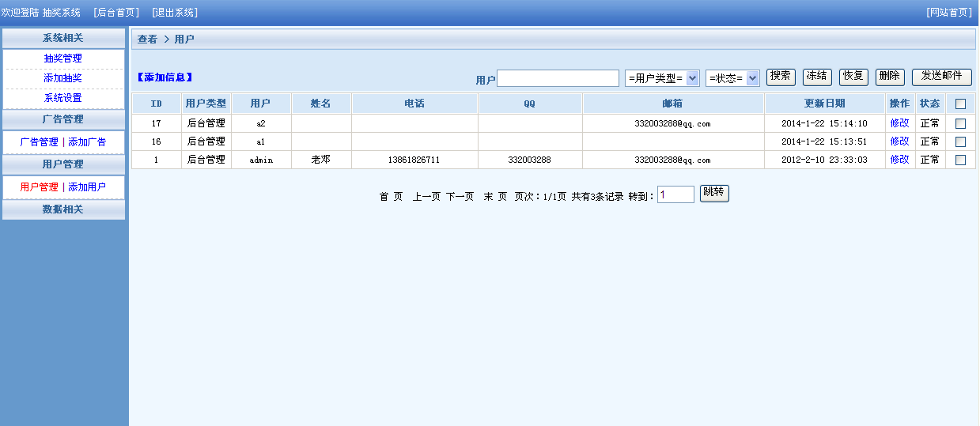Click 修改 for user a1

tap(900, 141)
